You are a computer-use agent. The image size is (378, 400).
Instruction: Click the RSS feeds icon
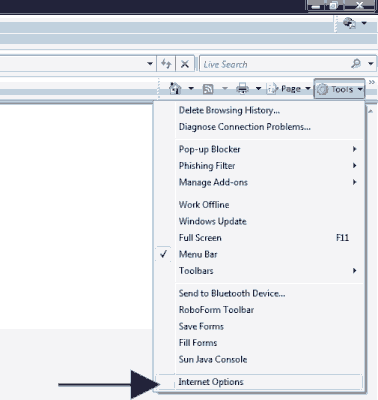208,89
